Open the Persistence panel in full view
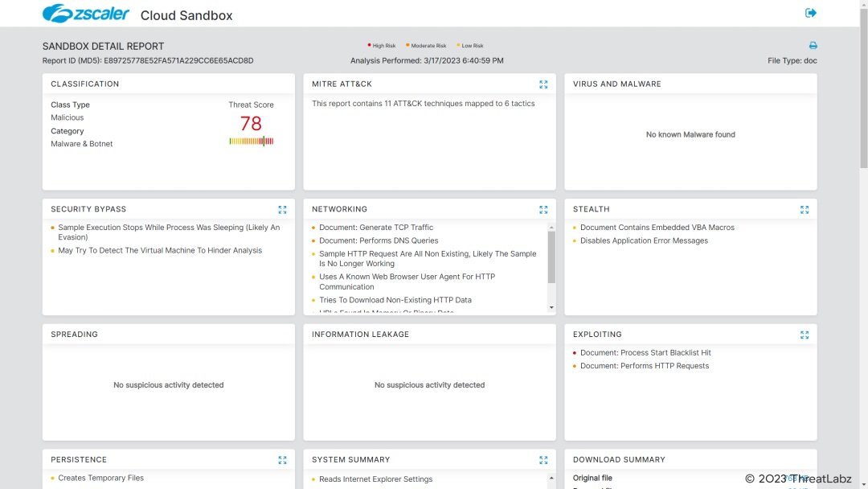Screen dimensions: 868x489 click(x=282, y=460)
